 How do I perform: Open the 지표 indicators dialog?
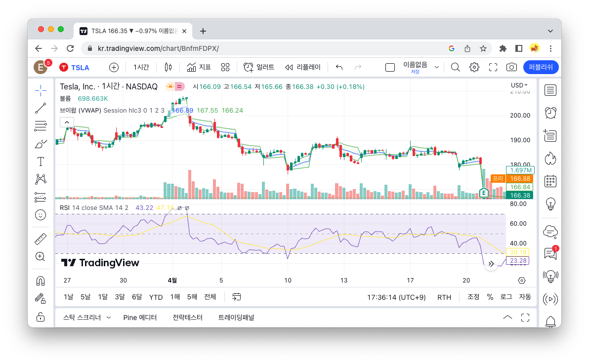click(199, 67)
